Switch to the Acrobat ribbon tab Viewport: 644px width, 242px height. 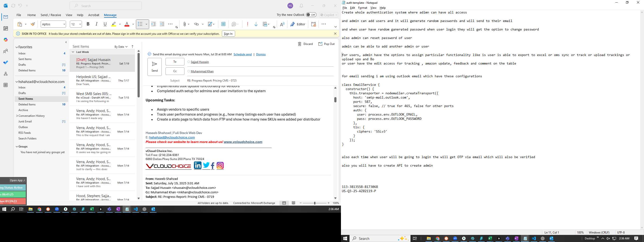(94, 15)
